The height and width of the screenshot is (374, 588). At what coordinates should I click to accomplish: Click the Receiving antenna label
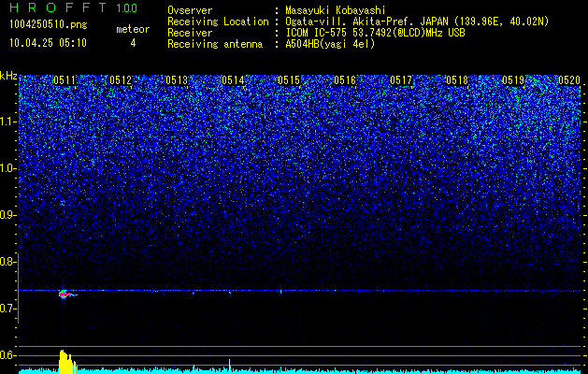tap(215, 44)
